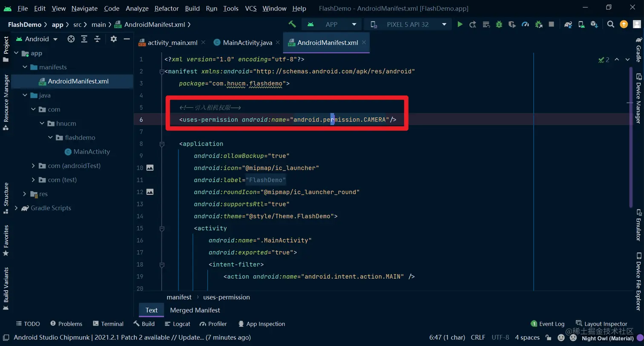The height and width of the screenshot is (346, 644).
Task: Collapse the app module tree node
Action: [16, 53]
